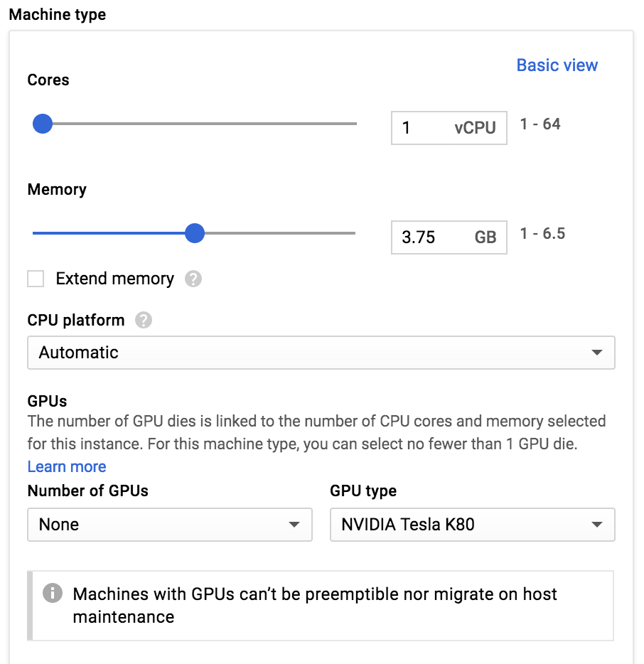
Task: Tick the Extend memory checkbox
Action: (x=36, y=279)
